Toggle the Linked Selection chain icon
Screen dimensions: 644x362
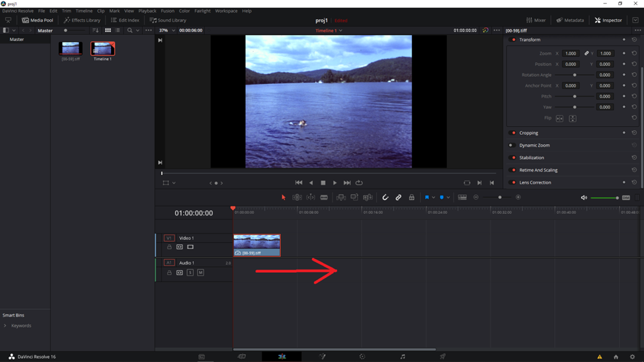point(399,198)
